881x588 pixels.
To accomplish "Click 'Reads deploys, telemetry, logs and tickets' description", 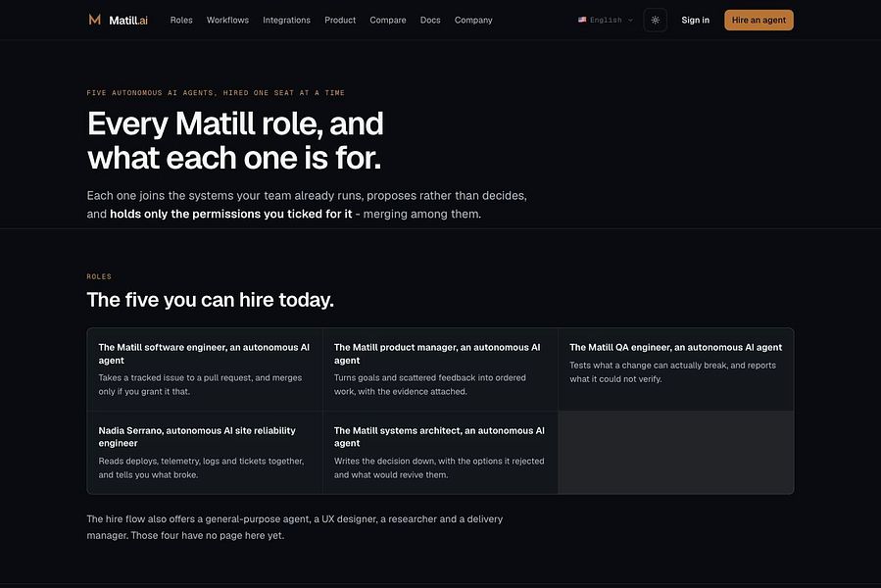I will point(201,467).
